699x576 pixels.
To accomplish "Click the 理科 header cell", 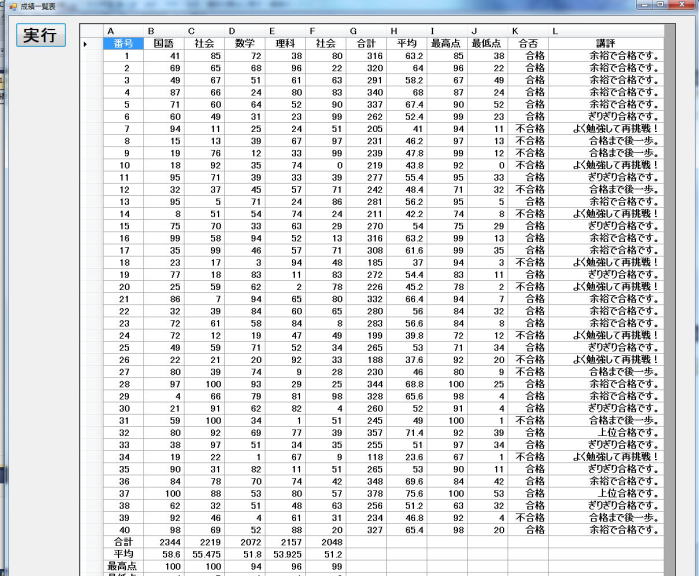I will tap(285, 43).
